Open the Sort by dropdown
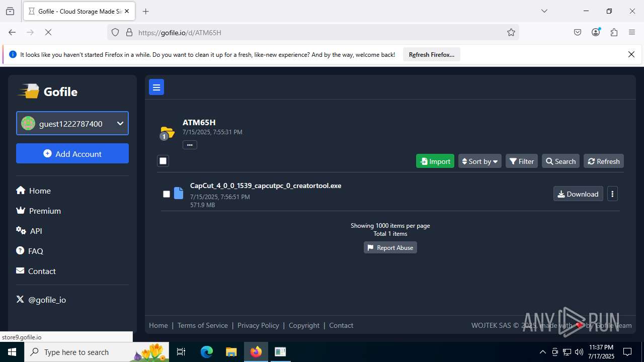The height and width of the screenshot is (362, 644). pyautogui.click(x=480, y=161)
